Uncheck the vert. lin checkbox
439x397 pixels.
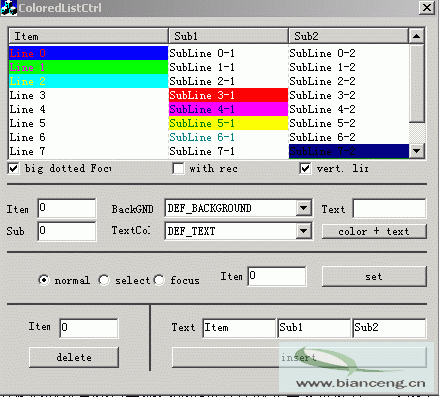[305, 168]
